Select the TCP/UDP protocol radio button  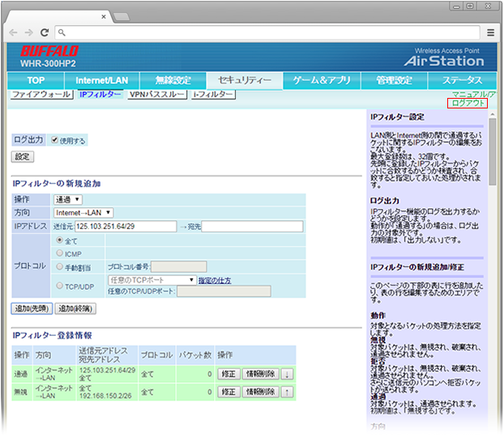59,286
